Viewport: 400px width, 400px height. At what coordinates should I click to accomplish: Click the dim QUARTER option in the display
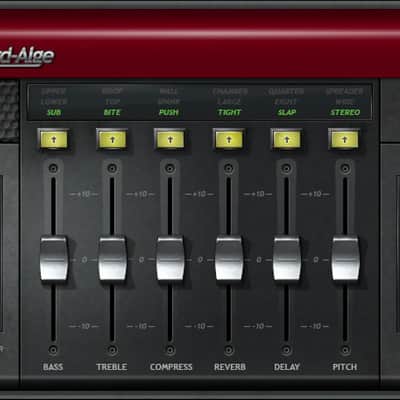[x=286, y=91]
